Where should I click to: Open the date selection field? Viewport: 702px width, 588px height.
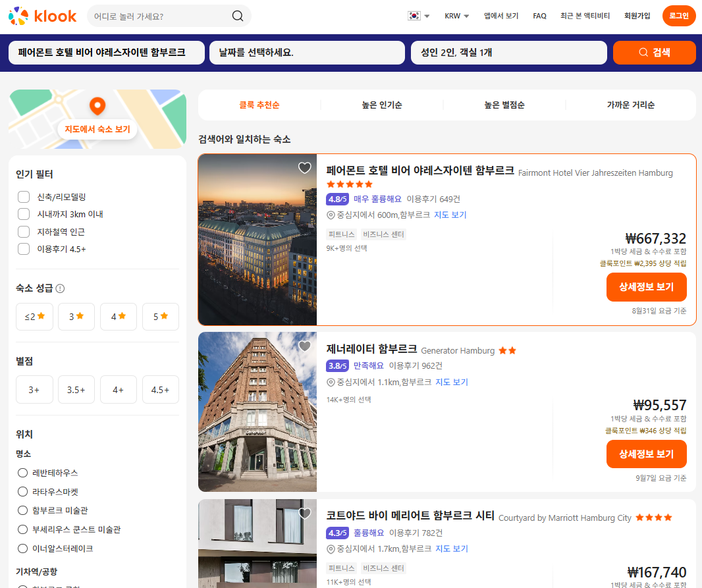coord(307,53)
